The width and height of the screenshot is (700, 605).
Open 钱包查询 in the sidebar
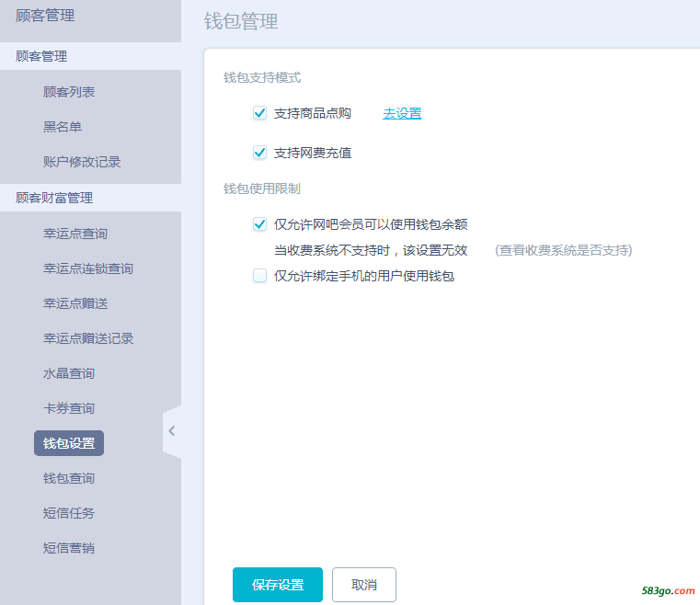pos(69,478)
